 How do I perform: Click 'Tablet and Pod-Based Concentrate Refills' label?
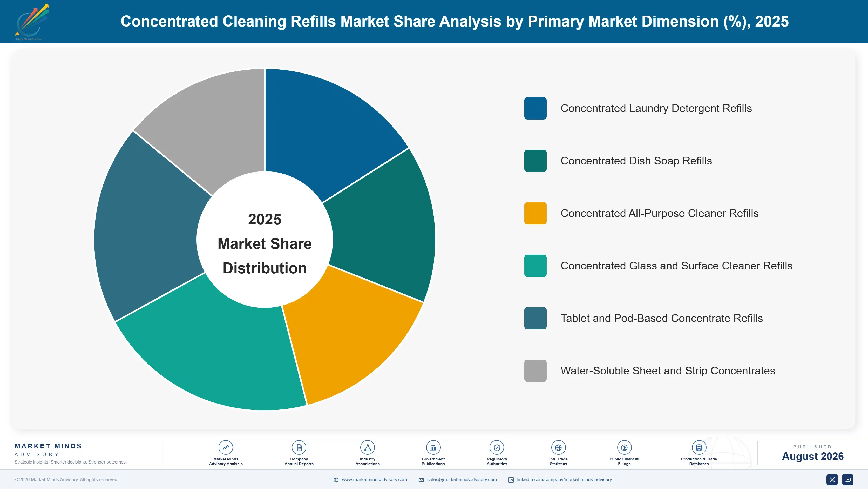click(x=661, y=318)
